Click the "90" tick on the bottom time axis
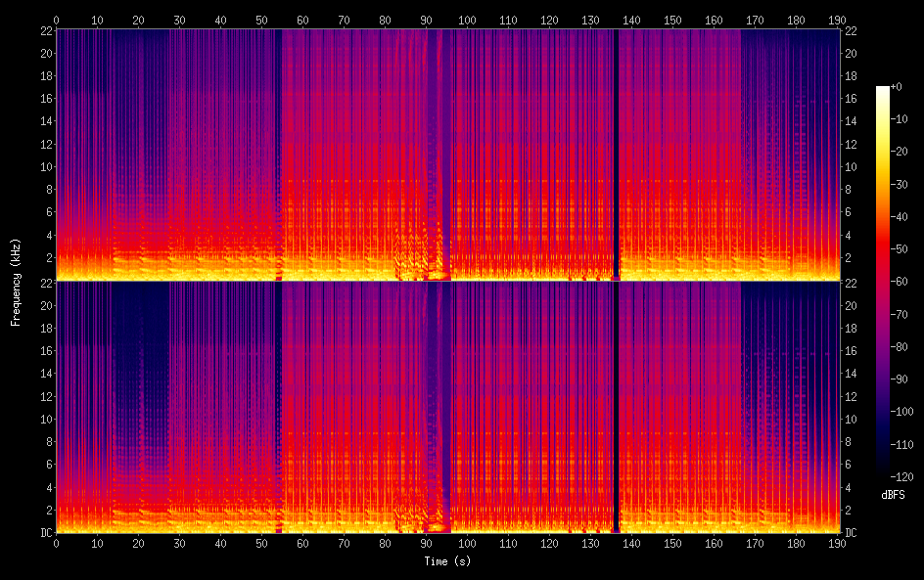 click(x=426, y=543)
